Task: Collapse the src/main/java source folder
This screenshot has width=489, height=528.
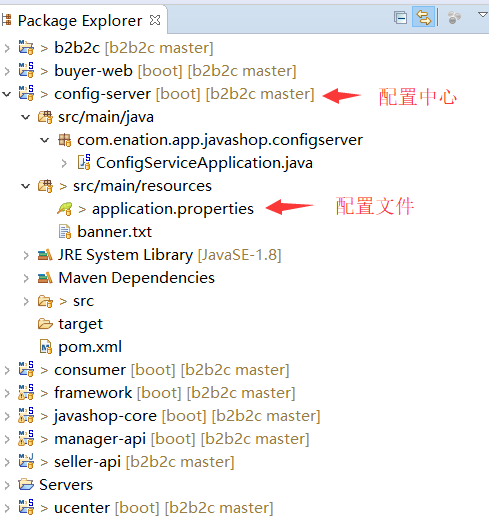Action: click(26, 117)
